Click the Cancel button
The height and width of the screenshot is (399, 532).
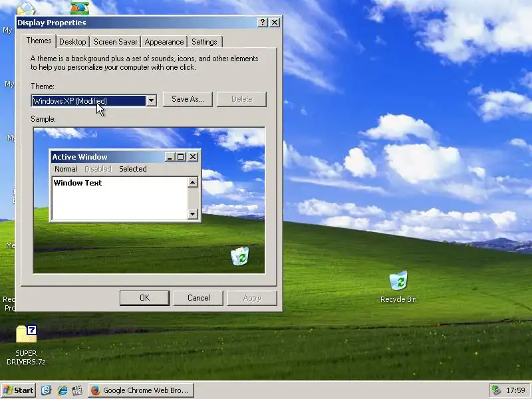(x=198, y=298)
